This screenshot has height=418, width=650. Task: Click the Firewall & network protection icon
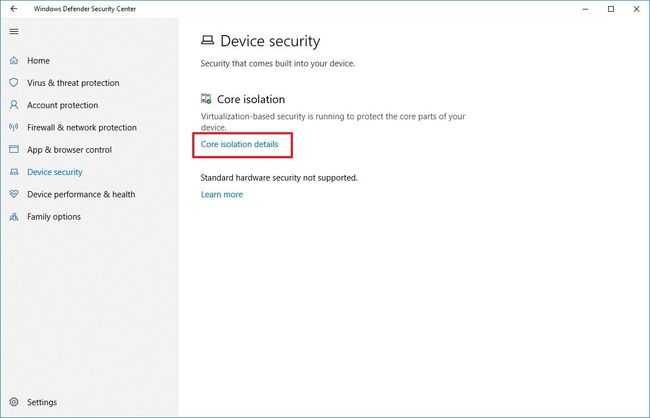[14, 127]
